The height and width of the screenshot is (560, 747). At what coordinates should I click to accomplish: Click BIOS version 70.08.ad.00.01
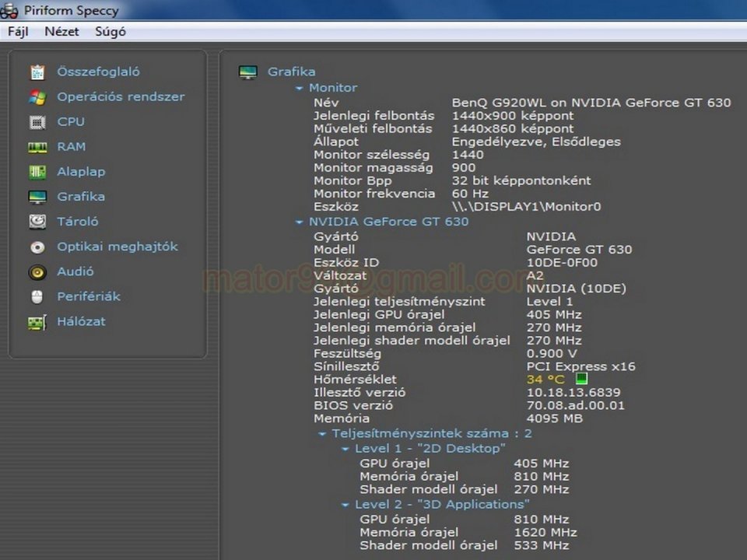[576, 406]
